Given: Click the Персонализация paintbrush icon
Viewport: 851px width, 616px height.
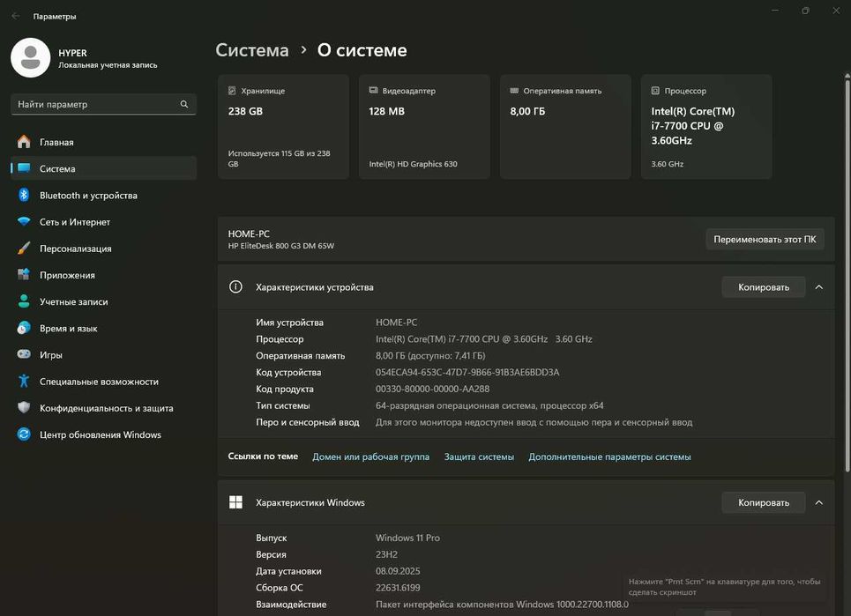Looking at the screenshot, I should click(x=24, y=249).
